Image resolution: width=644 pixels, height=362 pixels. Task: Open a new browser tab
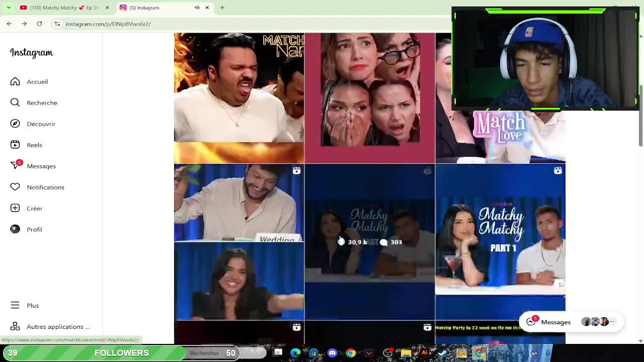point(222,8)
